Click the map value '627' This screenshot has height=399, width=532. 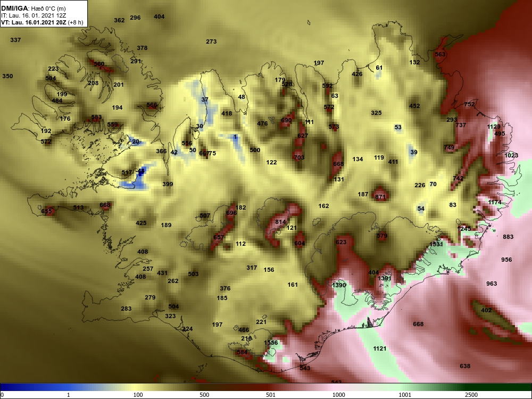pyautogui.click(x=303, y=136)
